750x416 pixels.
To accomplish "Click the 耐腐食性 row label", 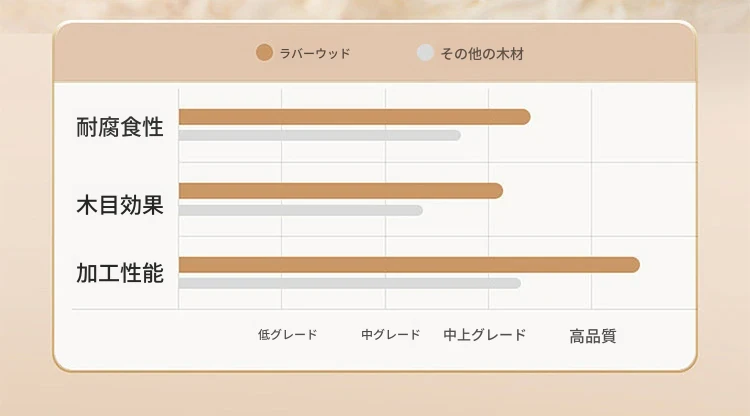I will [x=120, y=127].
